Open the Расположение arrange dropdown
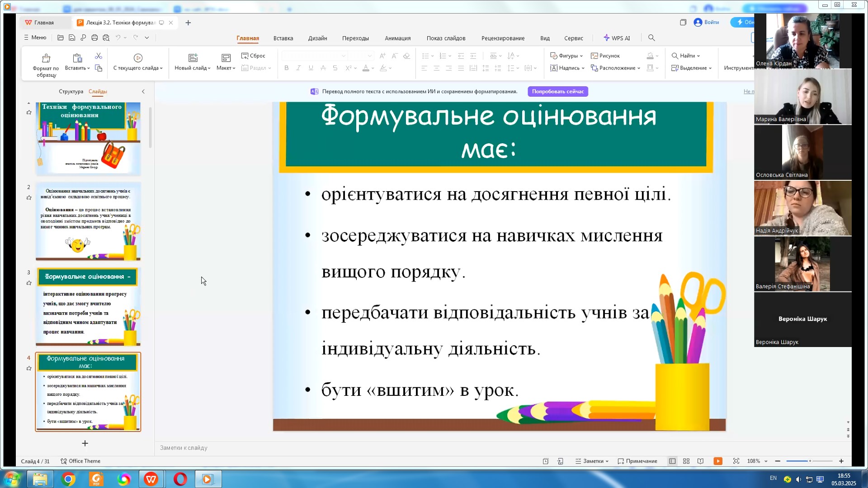Viewport: 868px width, 488px height. (x=615, y=68)
